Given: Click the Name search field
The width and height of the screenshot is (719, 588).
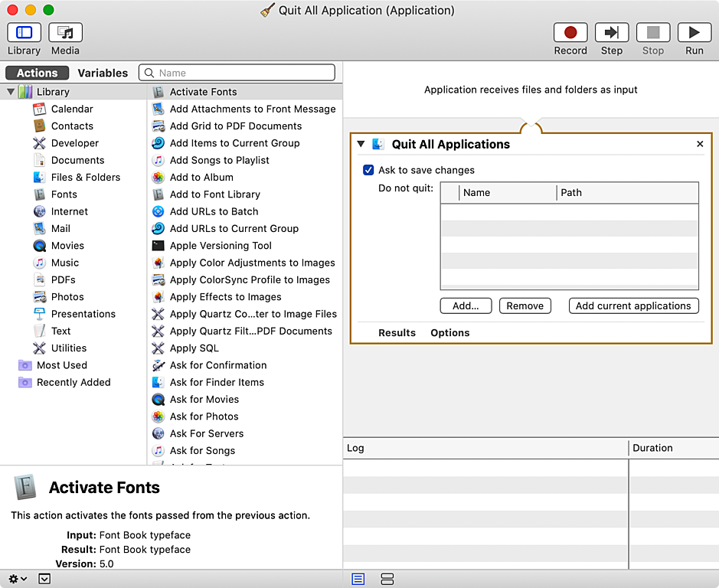Looking at the screenshot, I should pos(245,73).
